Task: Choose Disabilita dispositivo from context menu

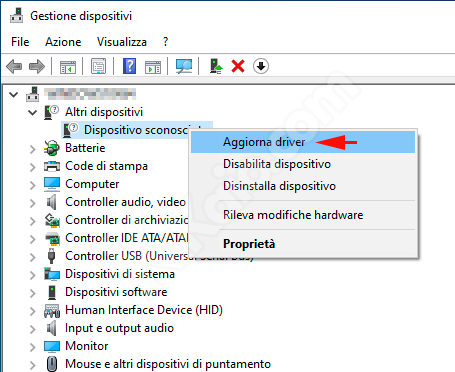Action: point(303,164)
